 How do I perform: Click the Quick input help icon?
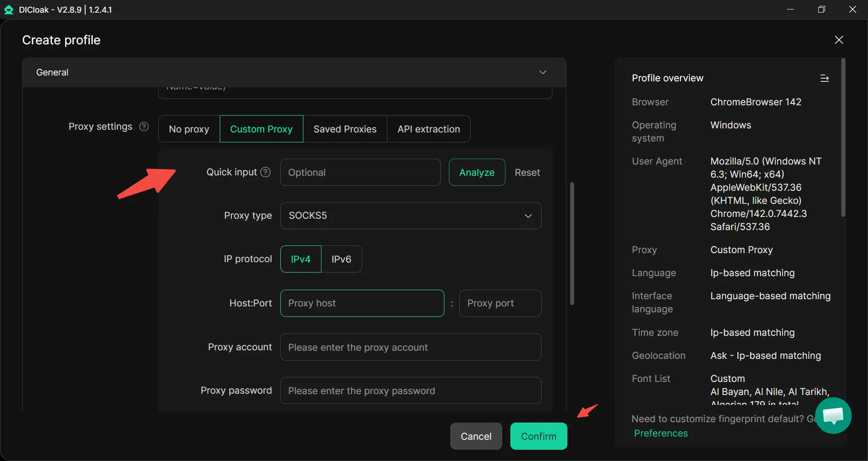click(x=266, y=172)
